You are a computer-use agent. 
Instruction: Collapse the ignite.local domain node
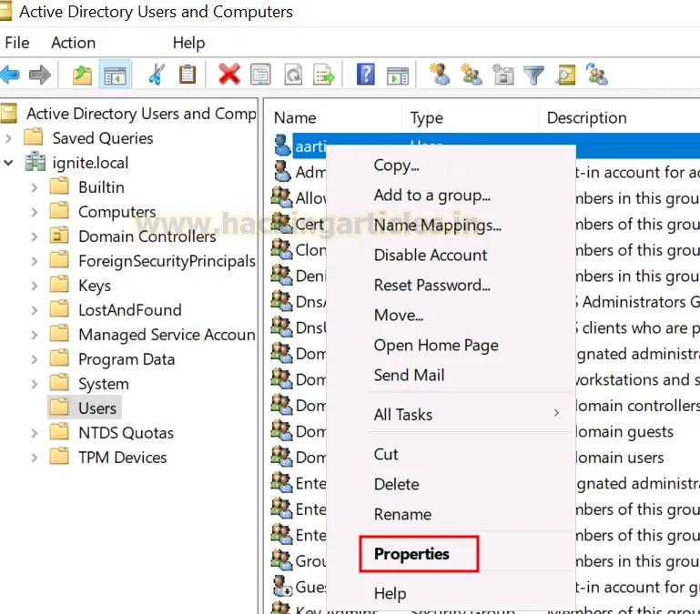[9, 163]
